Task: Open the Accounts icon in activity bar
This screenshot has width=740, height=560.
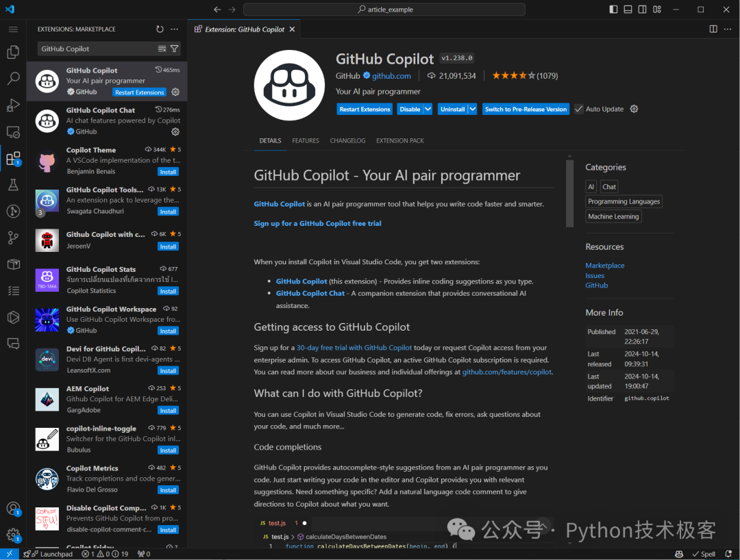Action: (x=13, y=509)
